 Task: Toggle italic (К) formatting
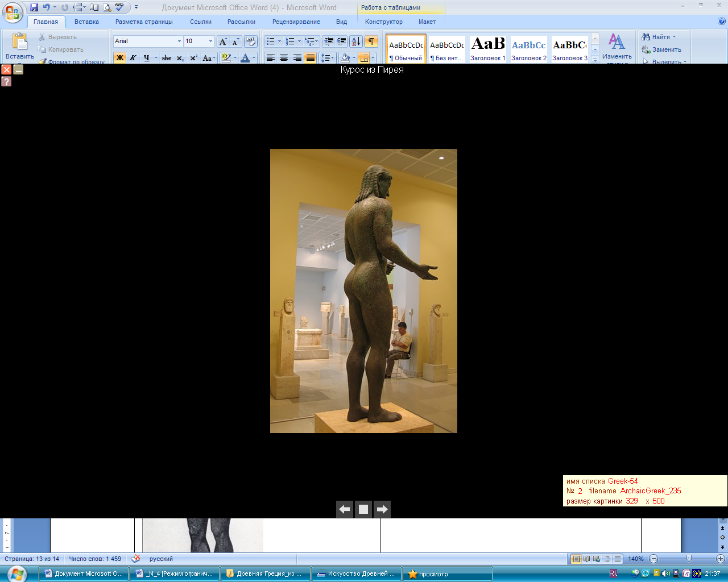point(133,58)
